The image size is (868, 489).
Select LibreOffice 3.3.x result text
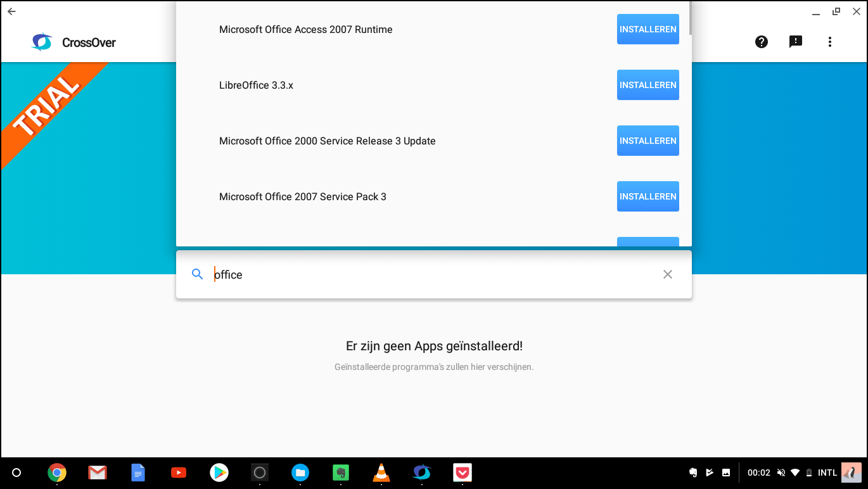[x=256, y=86]
